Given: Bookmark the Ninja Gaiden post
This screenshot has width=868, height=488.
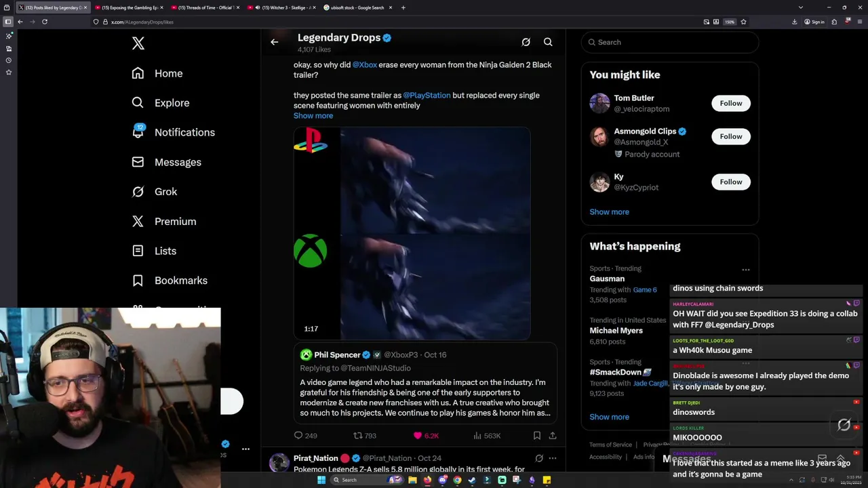Looking at the screenshot, I should click(536, 436).
